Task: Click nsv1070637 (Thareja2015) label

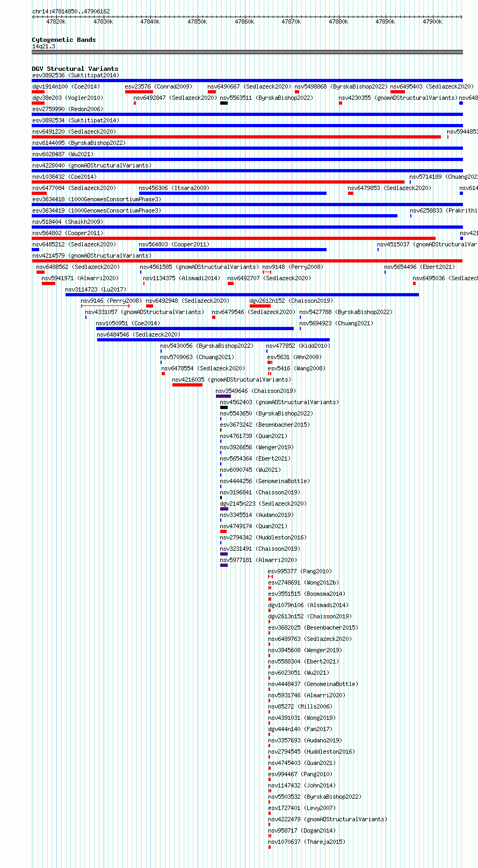Action: 307,842
